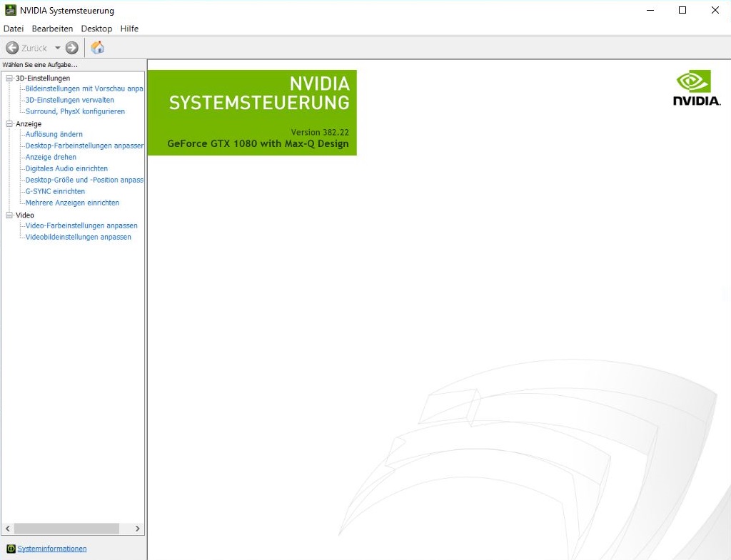
Task: Click the Zurück back arrow icon
Action: (x=12, y=48)
